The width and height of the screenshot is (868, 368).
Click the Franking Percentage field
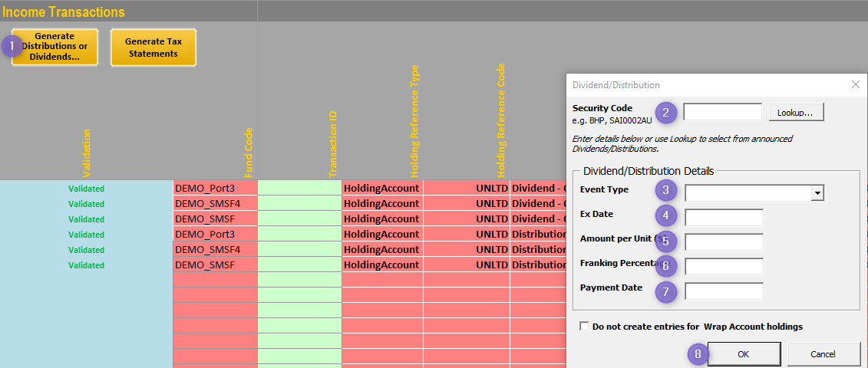pos(724,267)
